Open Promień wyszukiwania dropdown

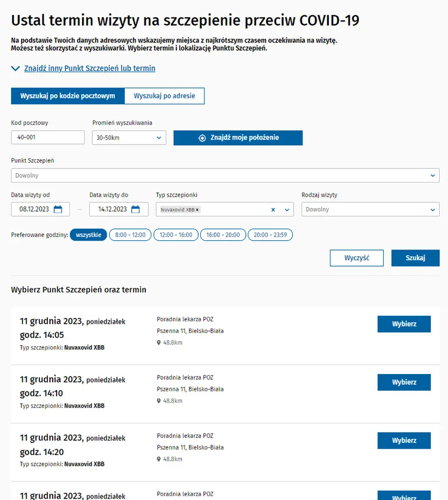(x=129, y=138)
